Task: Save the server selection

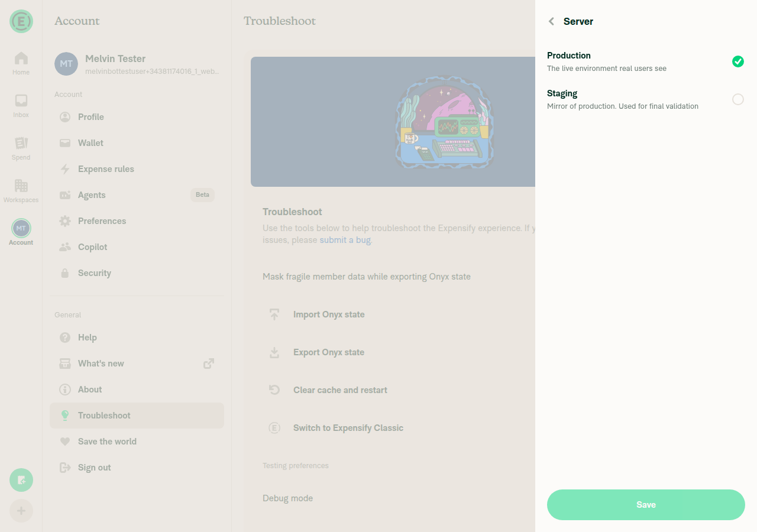Action: tap(646, 505)
